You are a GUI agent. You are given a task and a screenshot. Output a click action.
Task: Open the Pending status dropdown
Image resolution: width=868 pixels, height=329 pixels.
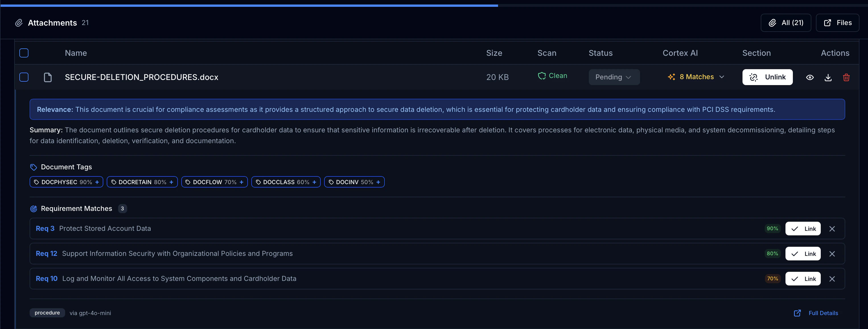pyautogui.click(x=614, y=77)
